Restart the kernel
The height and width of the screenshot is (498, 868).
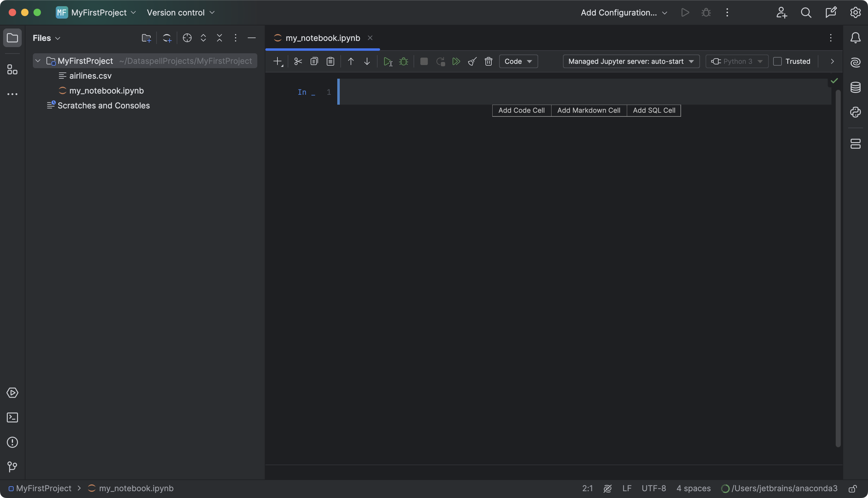point(440,62)
